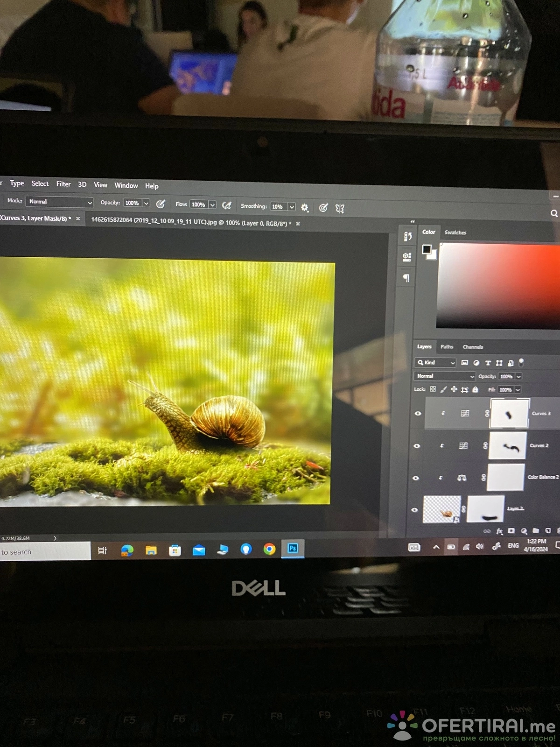Click add layer mask icon
The width and height of the screenshot is (560, 747).
511,531
